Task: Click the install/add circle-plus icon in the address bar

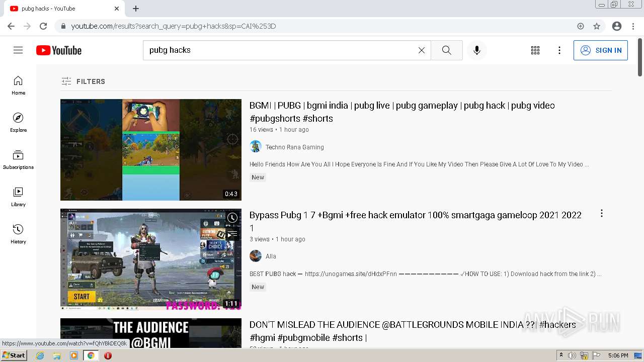Action: tap(581, 26)
